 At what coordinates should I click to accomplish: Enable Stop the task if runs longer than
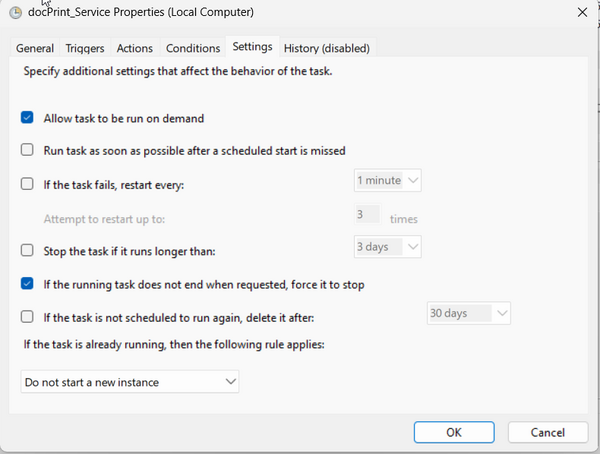(28, 250)
